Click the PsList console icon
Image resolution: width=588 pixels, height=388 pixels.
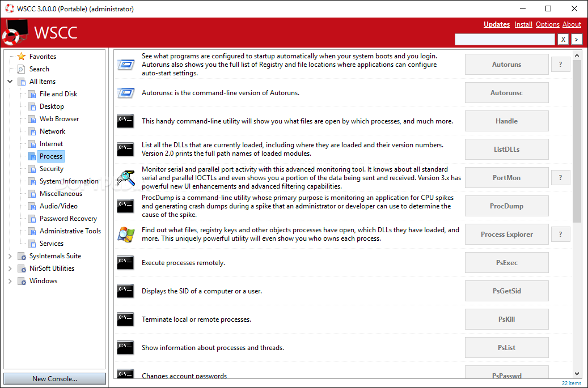[125, 348]
